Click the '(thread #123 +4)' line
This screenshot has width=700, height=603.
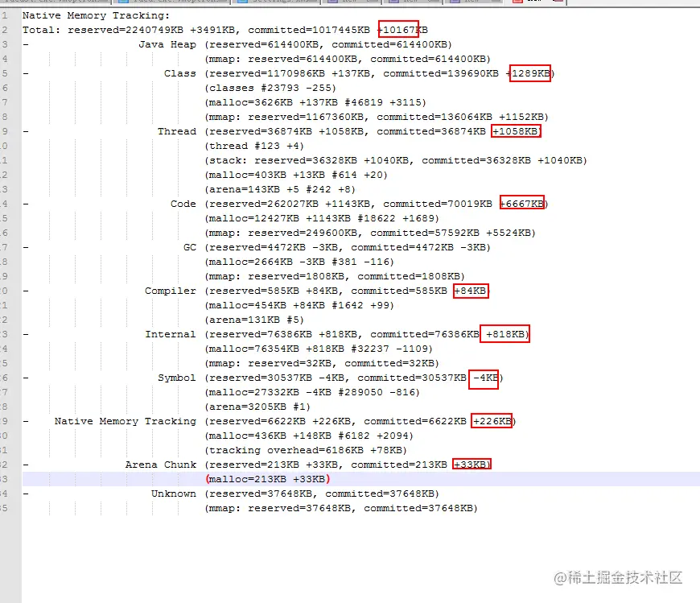point(254,146)
